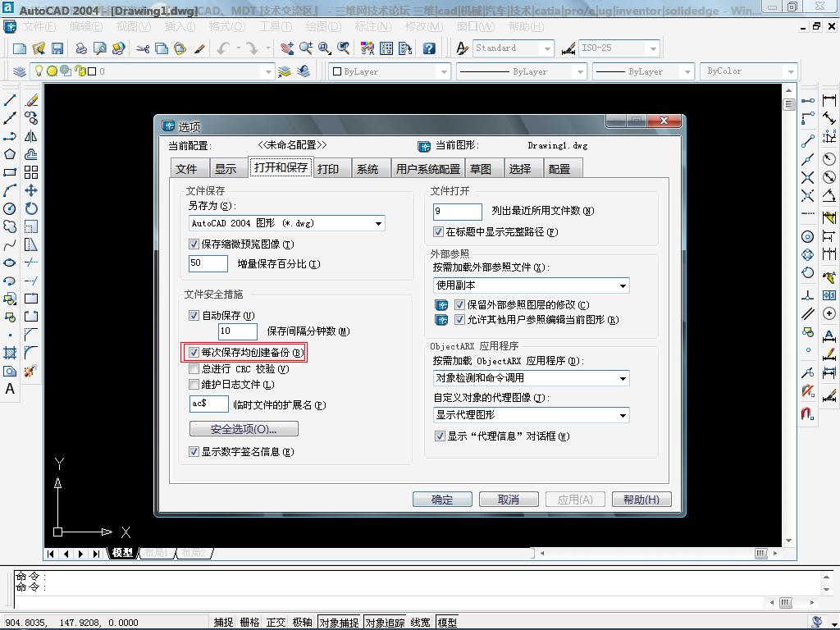Image resolution: width=840 pixels, height=630 pixels.
Task: Click the temporary file extension field
Action: (x=209, y=404)
